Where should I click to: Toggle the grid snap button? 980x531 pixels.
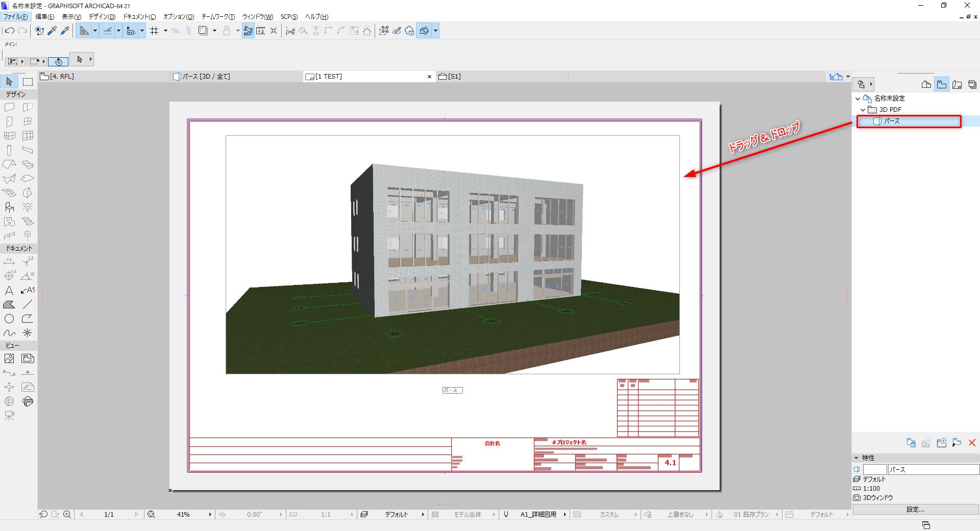(155, 31)
